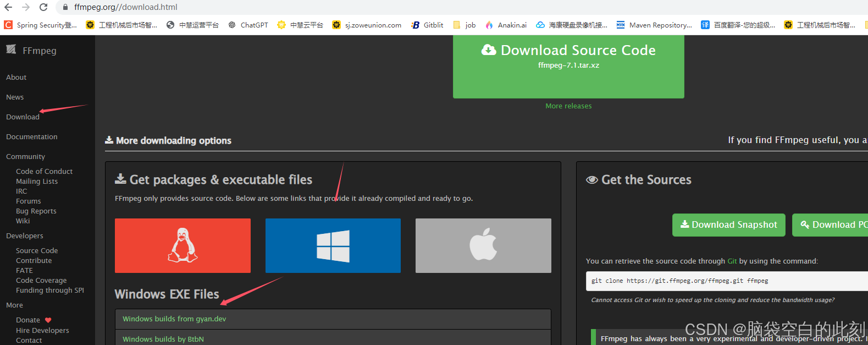868x345 pixels.
Task: Click the Download Snapshot button
Action: pos(729,225)
